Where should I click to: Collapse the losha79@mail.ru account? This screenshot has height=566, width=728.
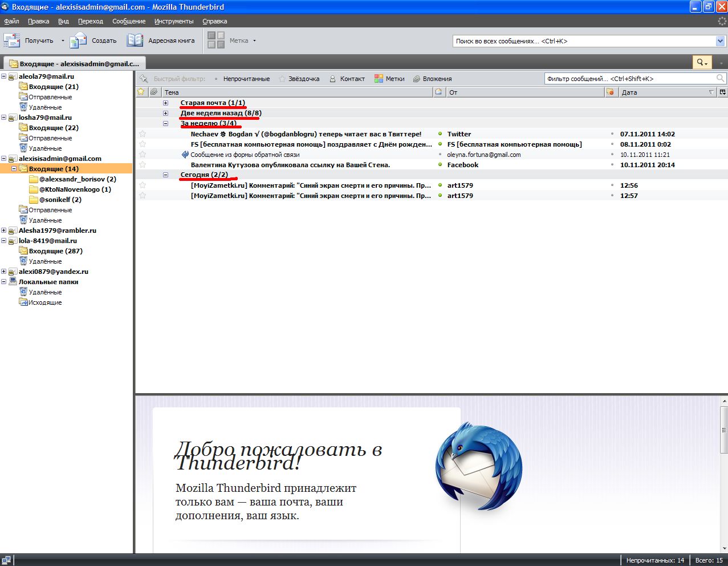4,117
